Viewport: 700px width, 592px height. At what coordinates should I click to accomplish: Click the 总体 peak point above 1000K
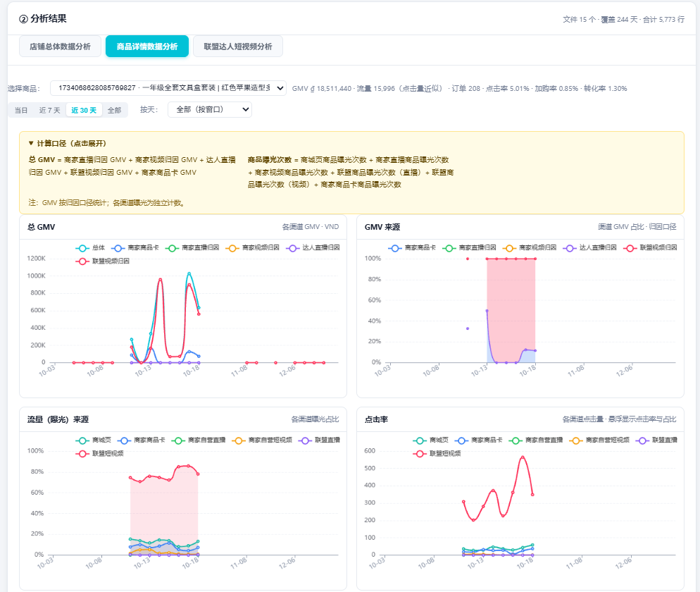coord(189,273)
